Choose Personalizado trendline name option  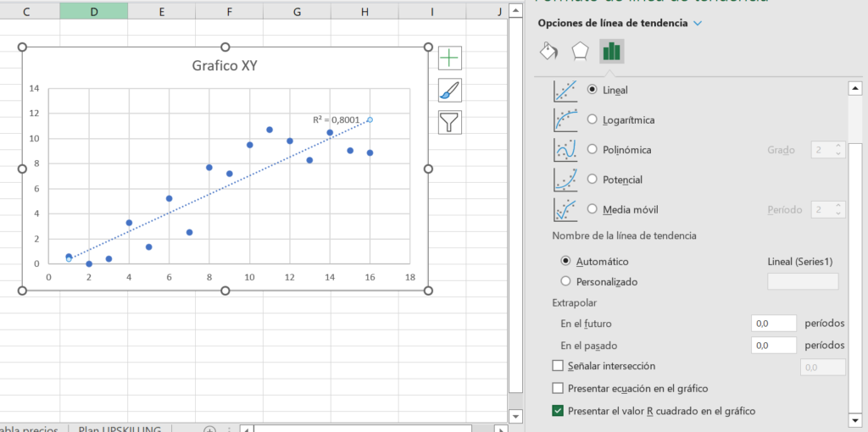click(565, 281)
